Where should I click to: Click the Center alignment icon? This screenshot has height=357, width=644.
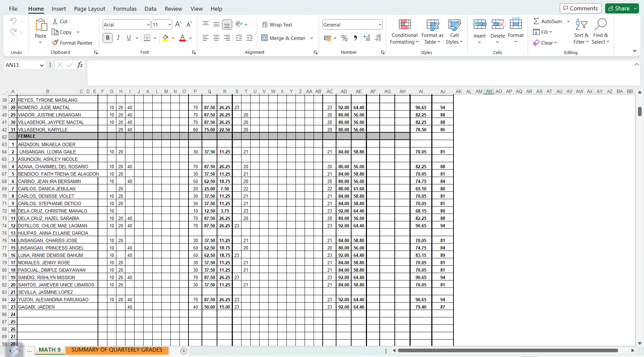pos(216,38)
